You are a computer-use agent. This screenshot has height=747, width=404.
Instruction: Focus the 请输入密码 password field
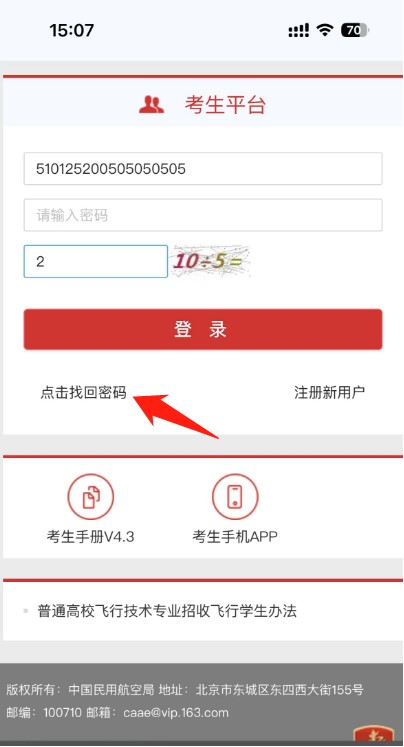(x=203, y=215)
